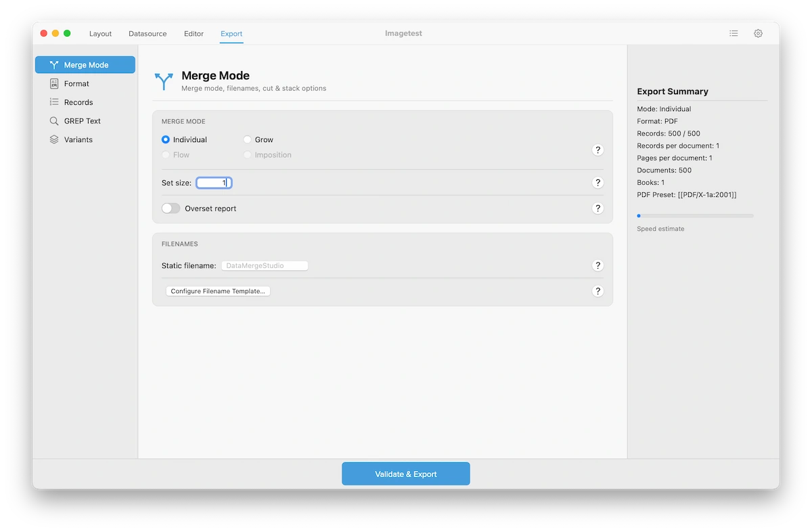Open the Records section in sidebar
The image size is (812, 532).
[x=85, y=102]
